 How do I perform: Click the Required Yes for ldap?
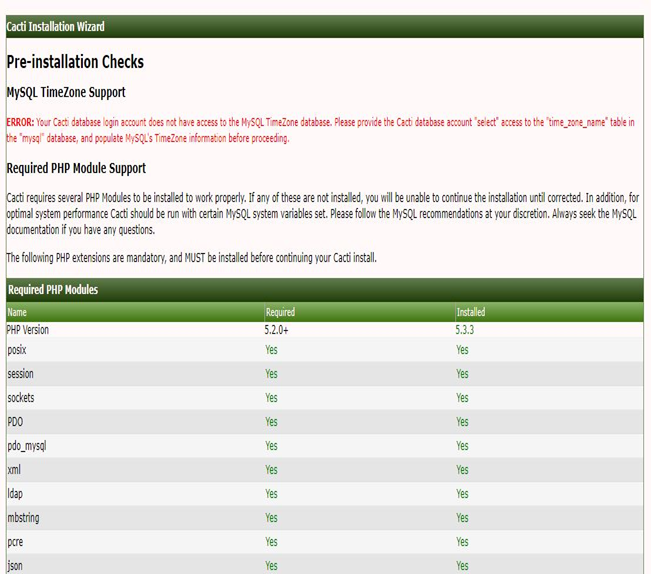272,494
